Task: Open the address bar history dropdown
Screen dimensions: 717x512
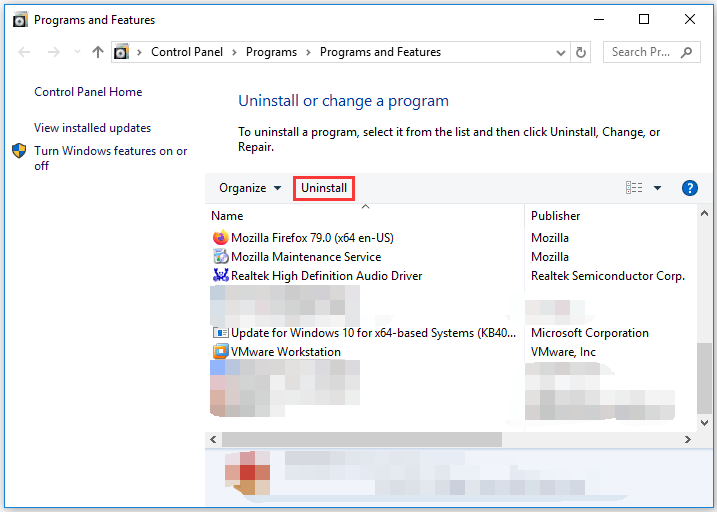Action: tap(561, 53)
